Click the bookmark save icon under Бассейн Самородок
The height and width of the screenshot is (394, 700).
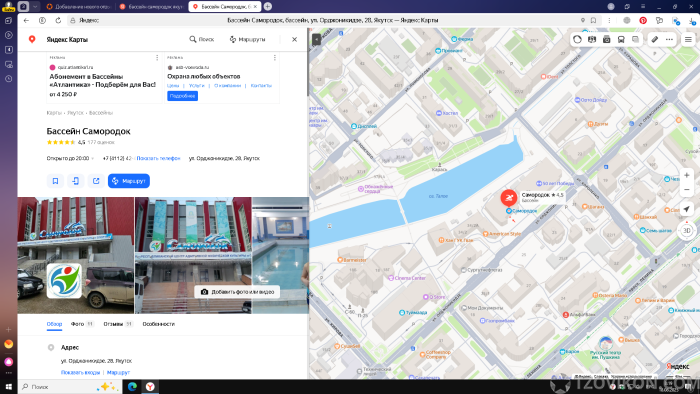click(x=55, y=181)
